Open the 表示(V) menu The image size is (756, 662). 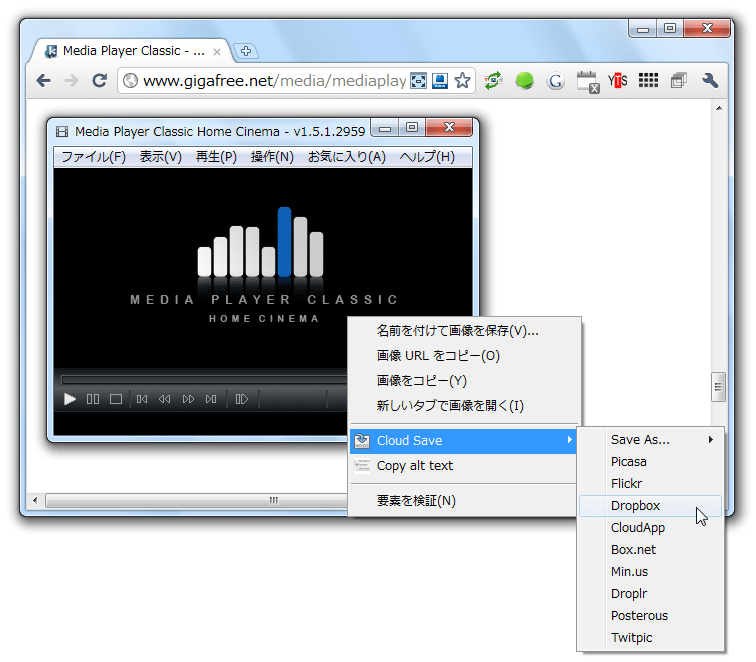(x=161, y=157)
